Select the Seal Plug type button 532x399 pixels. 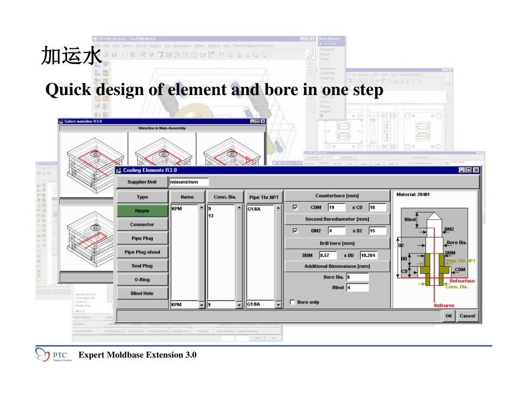click(142, 265)
